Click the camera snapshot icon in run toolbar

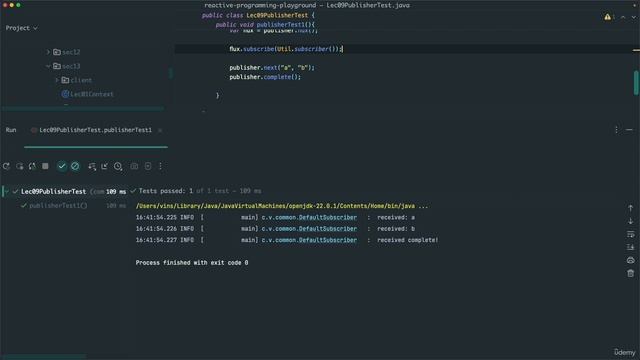[134, 166]
